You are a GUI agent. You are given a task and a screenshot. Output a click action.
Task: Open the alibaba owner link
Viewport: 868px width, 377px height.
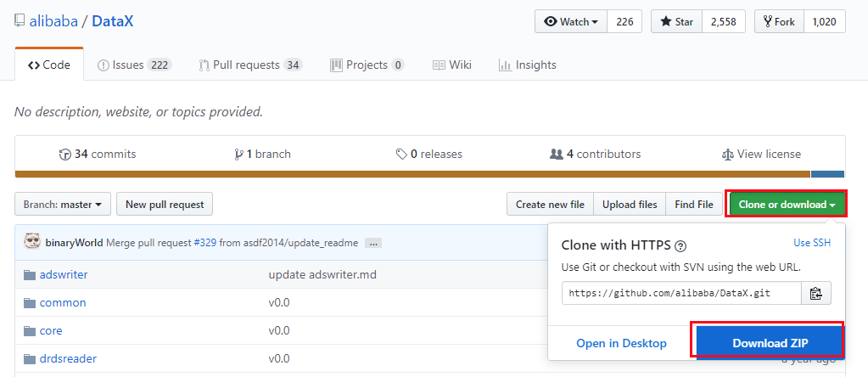pyautogui.click(x=53, y=21)
